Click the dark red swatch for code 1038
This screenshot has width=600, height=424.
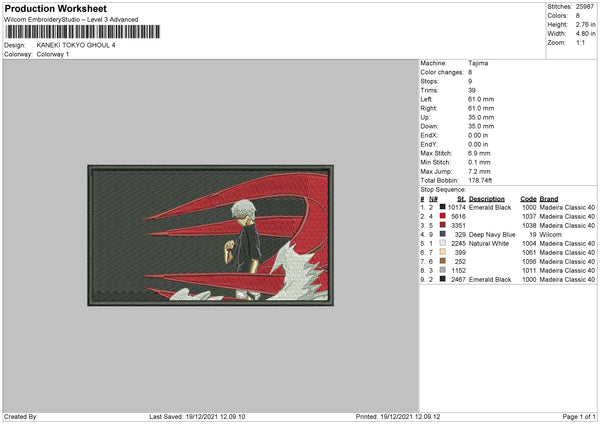[x=442, y=225]
